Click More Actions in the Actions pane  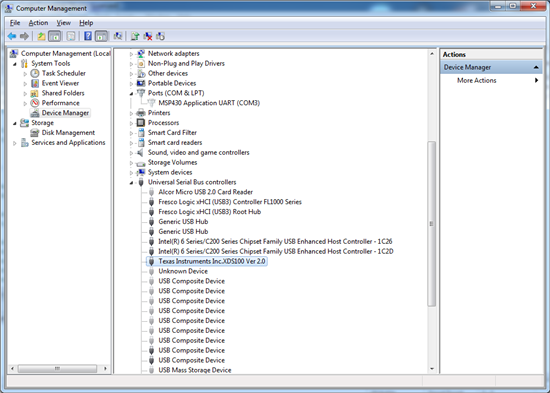click(x=476, y=80)
